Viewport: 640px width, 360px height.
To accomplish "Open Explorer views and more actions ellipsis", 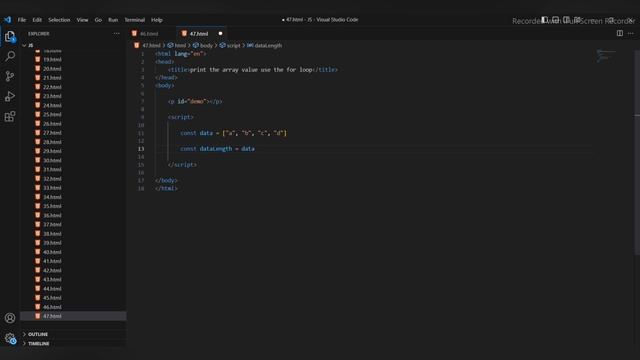I will [x=117, y=33].
